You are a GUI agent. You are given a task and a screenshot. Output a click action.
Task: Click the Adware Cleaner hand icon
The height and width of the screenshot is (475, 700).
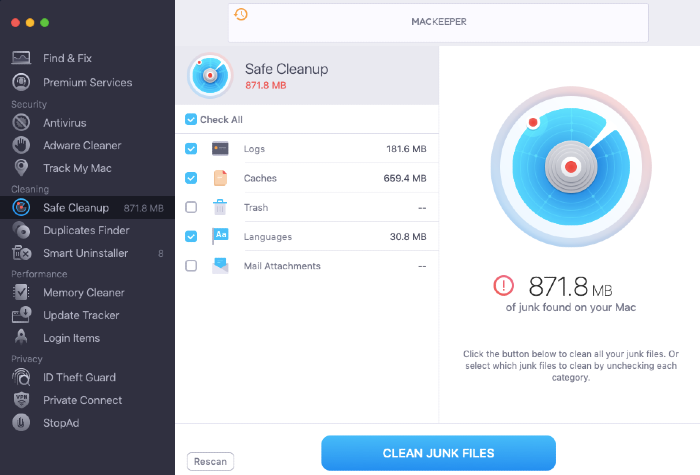click(21, 145)
